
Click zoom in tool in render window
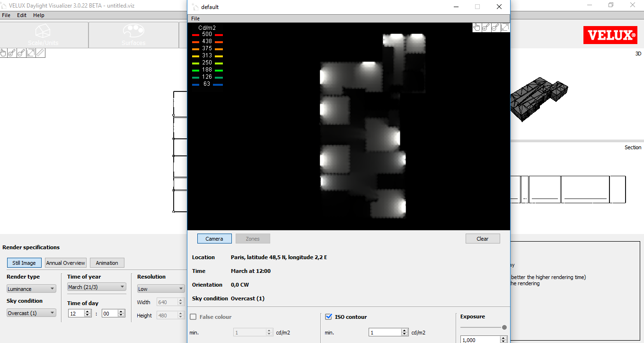coord(486,27)
